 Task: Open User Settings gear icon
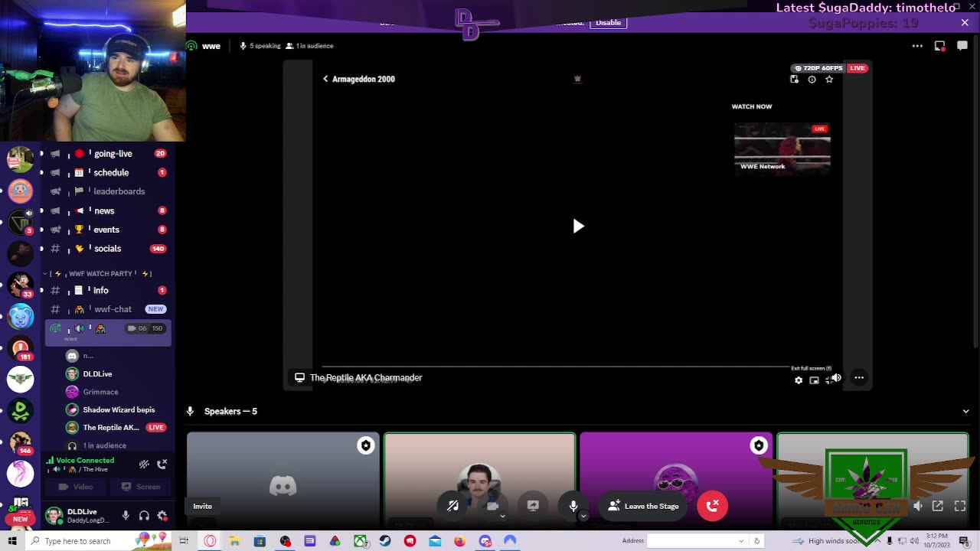click(162, 516)
